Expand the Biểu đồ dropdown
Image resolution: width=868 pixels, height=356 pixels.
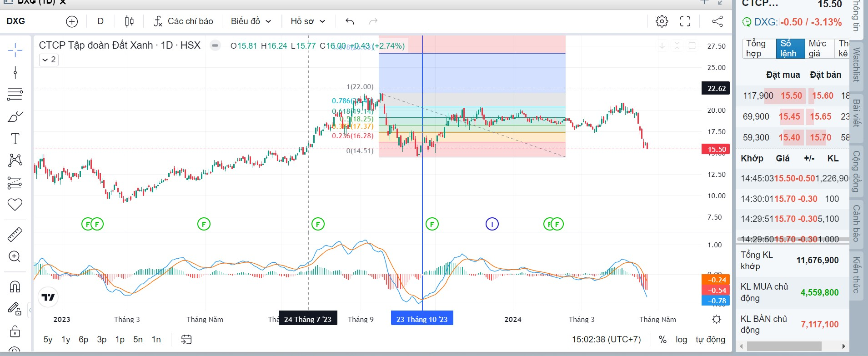pyautogui.click(x=251, y=21)
